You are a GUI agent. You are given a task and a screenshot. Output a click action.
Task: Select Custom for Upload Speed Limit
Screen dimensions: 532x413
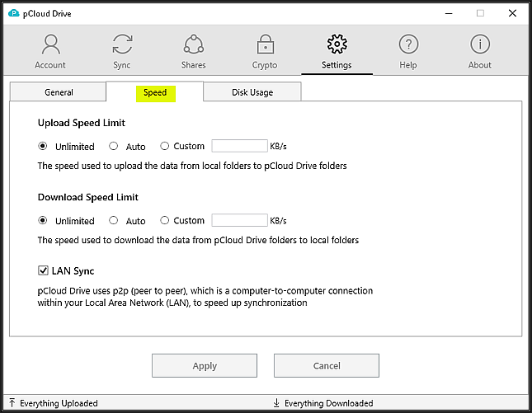pos(165,146)
